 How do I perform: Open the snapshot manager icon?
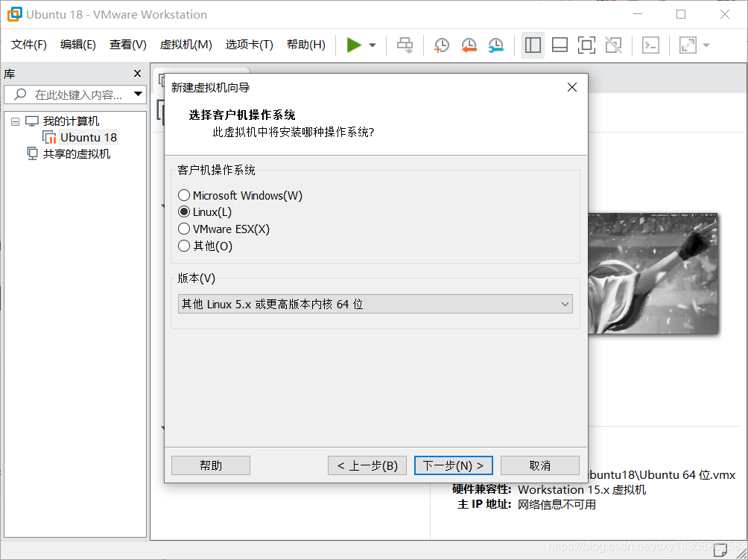pyautogui.click(x=496, y=45)
